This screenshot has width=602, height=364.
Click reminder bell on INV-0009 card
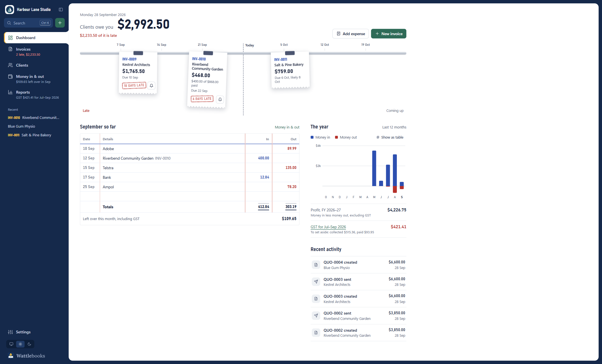tap(151, 85)
